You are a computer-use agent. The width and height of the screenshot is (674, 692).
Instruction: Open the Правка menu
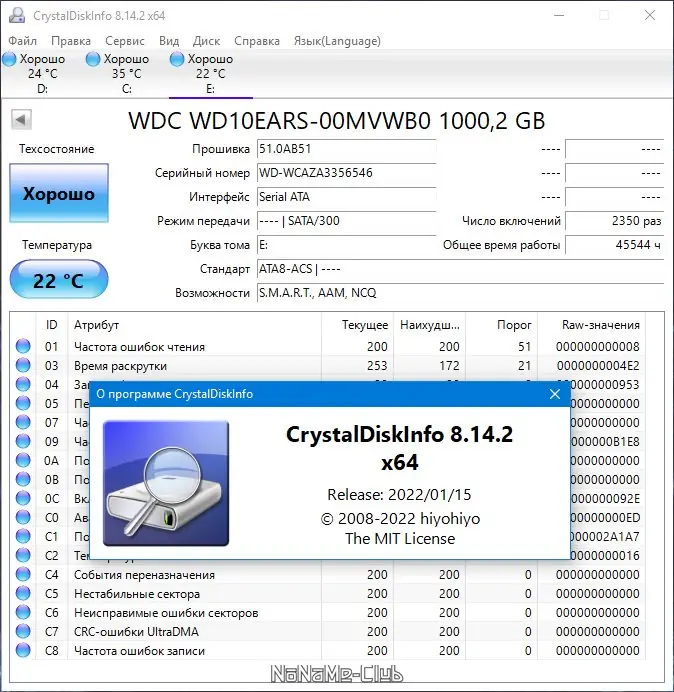pyautogui.click(x=71, y=41)
